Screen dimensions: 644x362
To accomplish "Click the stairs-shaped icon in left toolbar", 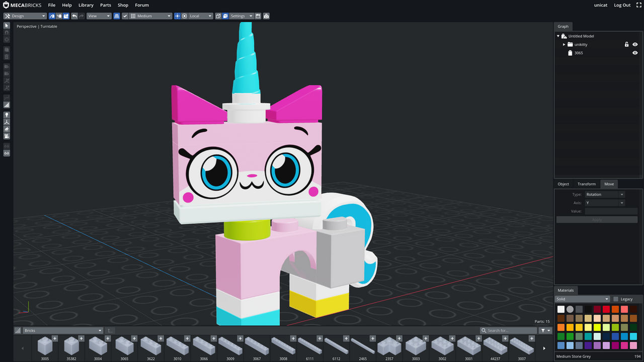I will 7,105.
